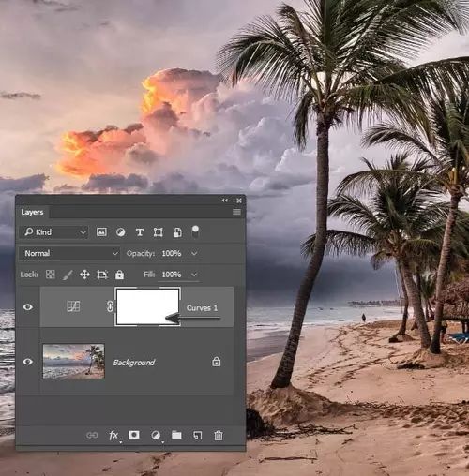
Task: Expand the Opacity slider dropdown
Action: 194,253
